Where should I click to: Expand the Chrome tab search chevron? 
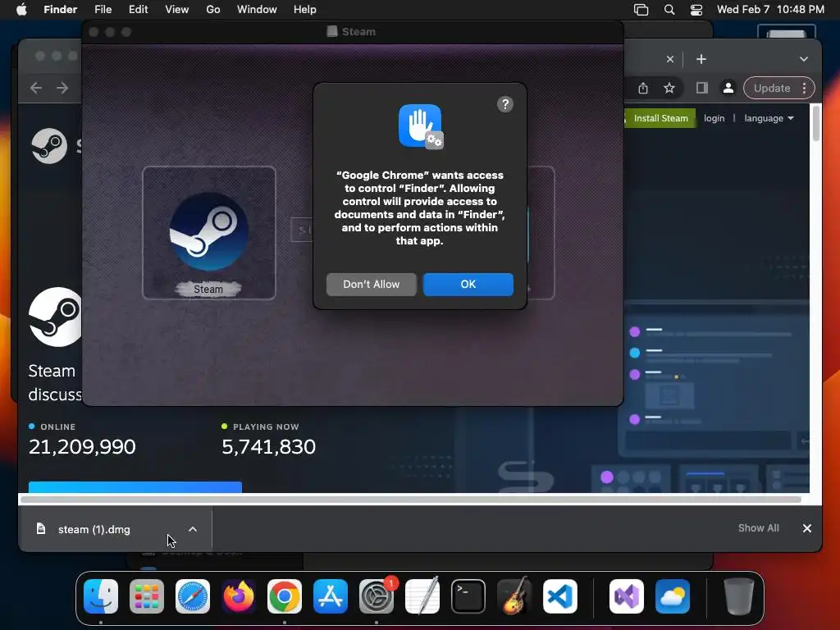pyautogui.click(x=804, y=59)
